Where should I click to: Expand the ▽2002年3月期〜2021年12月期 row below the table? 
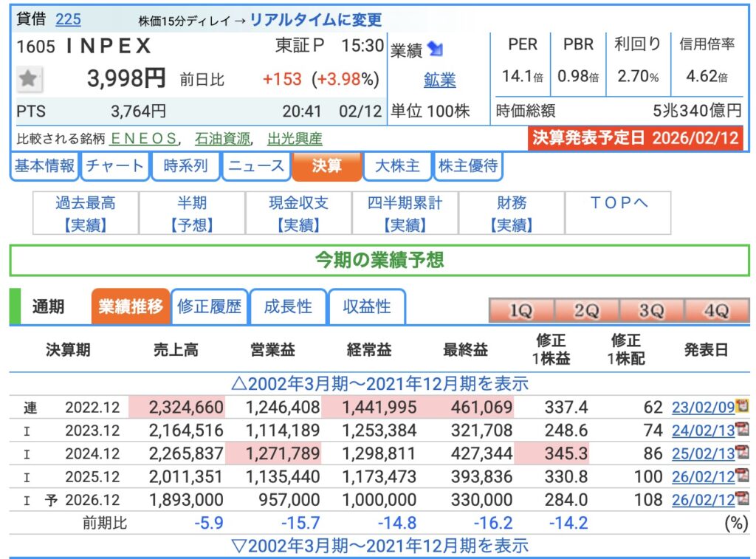point(379,546)
